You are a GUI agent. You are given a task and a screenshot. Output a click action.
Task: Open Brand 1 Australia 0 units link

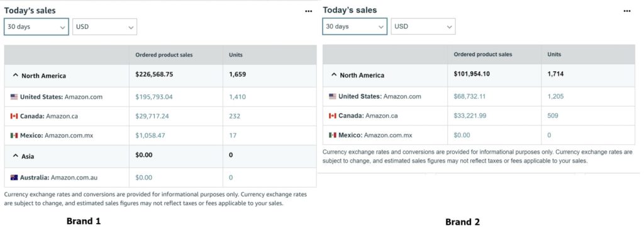coord(231,178)
